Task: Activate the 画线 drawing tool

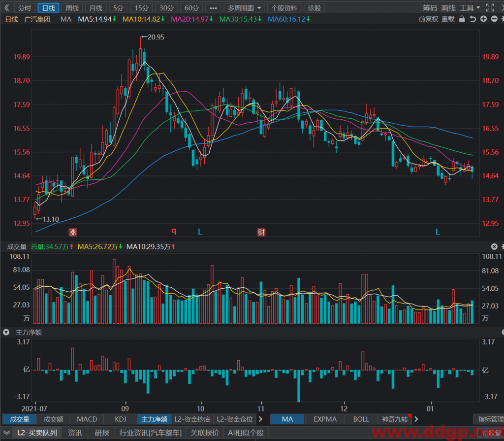Action: pos(448,8)
